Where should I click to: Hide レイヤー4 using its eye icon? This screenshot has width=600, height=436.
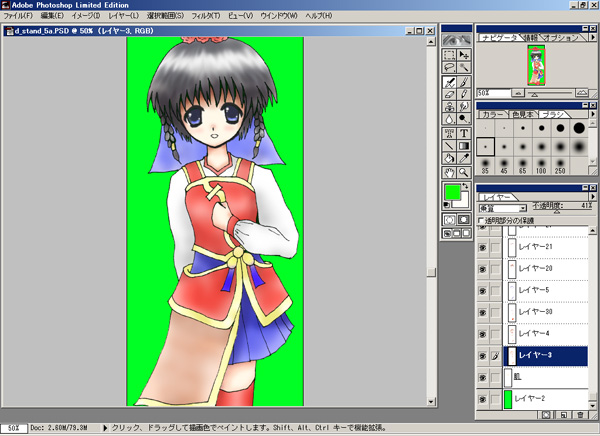click(x=483, y=334)
